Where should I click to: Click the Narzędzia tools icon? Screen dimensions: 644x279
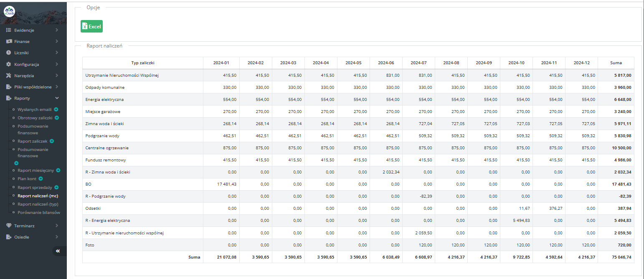[x=8, y=75]
